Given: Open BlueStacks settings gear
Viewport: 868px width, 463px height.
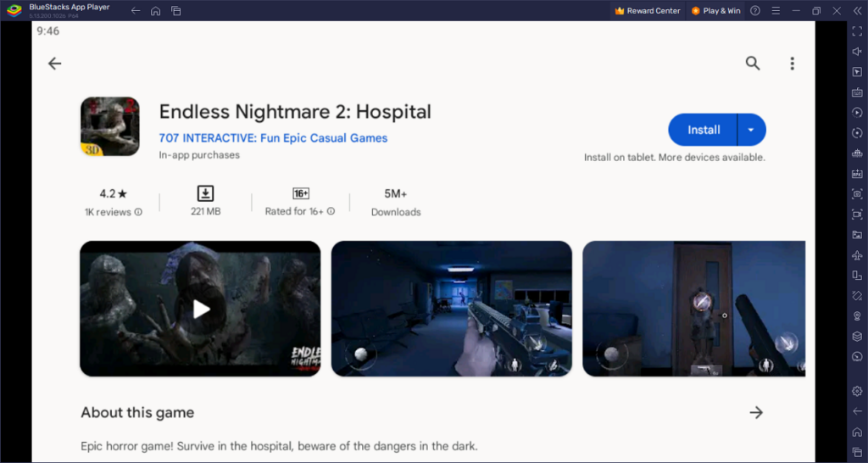Looking at the screenshot, I should point(857,391).
